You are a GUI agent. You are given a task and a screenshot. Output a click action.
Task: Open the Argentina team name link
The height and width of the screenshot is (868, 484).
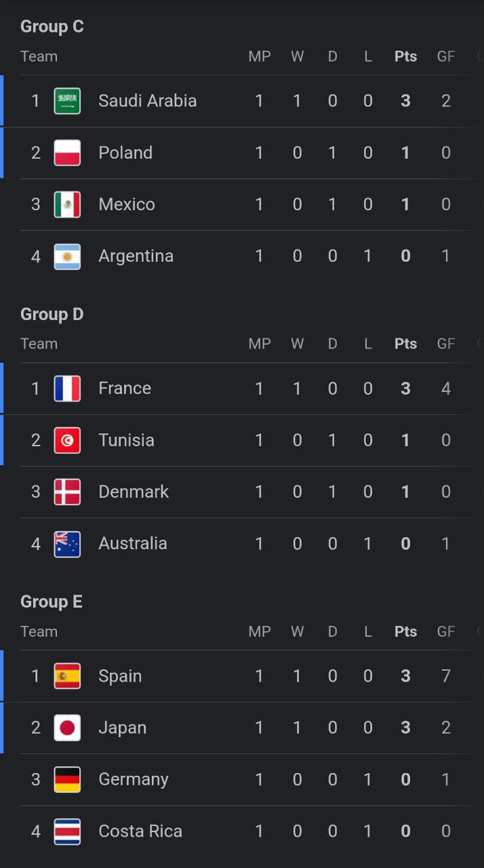pyautogui.click(x=136, y=256)
